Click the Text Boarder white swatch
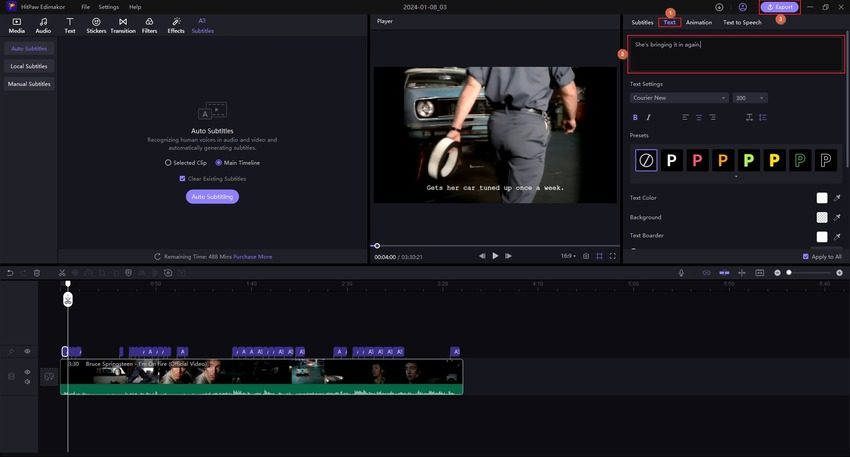 click(822, 236)
